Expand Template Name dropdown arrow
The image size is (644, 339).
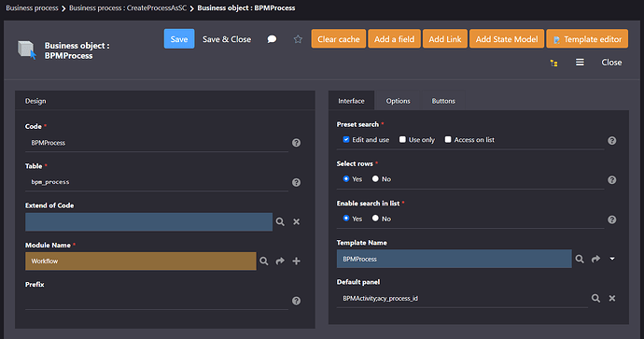612,259
